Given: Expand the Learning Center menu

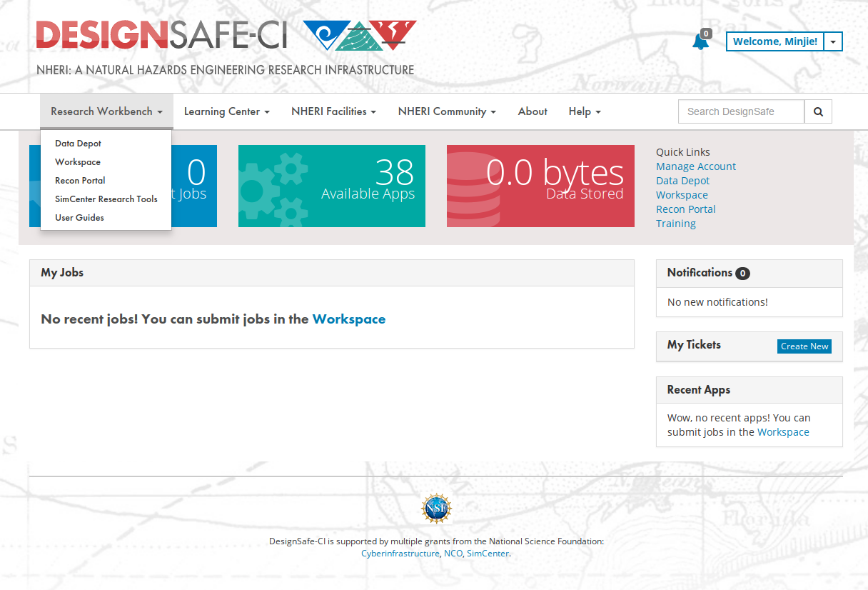Looking at the screenshot, I should click(x=227, y=111).
